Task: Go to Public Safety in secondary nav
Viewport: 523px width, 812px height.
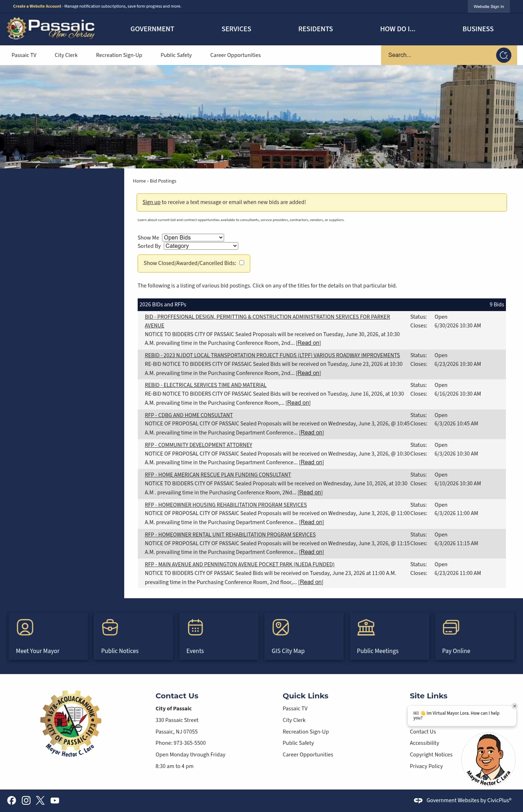Action: 176,55
